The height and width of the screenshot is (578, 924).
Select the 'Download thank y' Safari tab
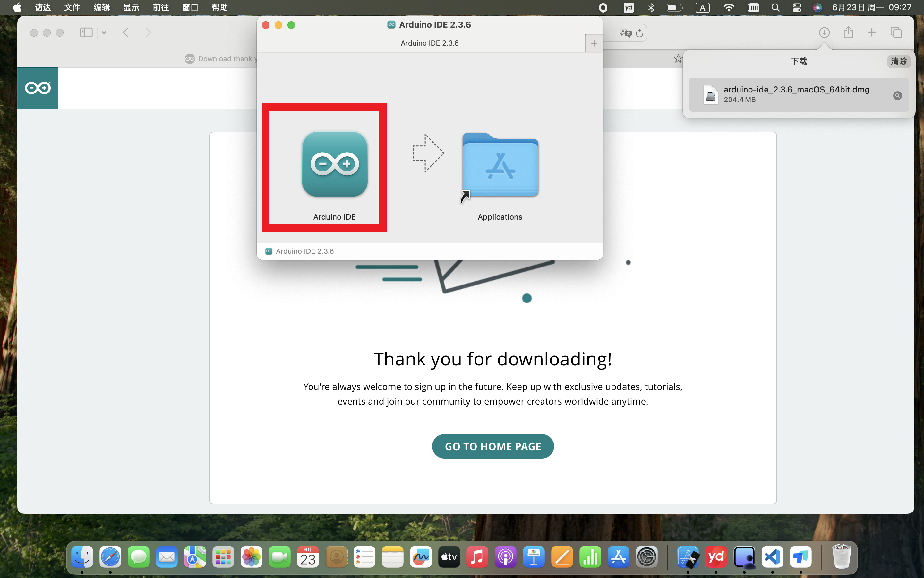221,59
